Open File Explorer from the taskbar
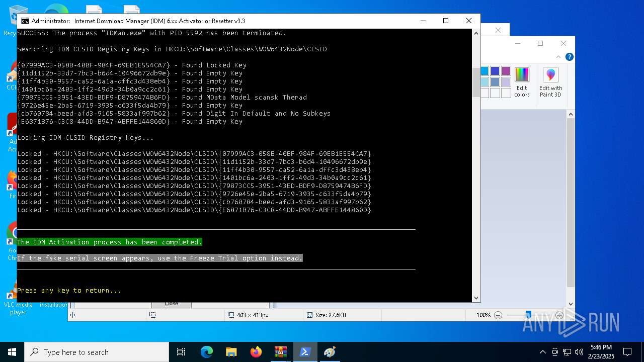Image resolution: width=644 pixels, height=362 pixels. click(x=231, y=352)
